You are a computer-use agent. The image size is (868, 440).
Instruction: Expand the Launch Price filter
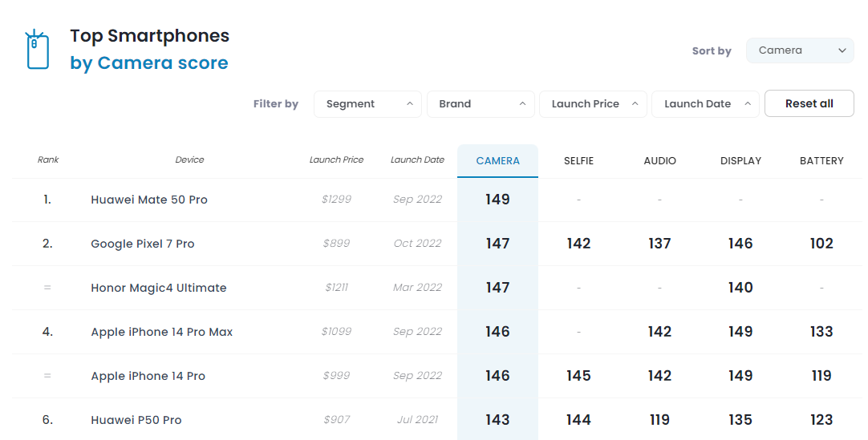point(593,104)
